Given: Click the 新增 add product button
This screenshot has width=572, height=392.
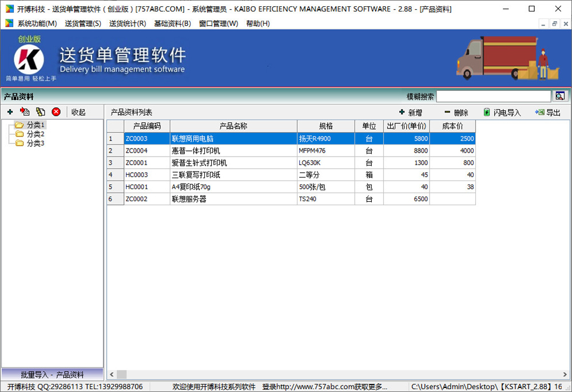Looking at the screenshot, I should pyautogui.click(x=410, y=113).
